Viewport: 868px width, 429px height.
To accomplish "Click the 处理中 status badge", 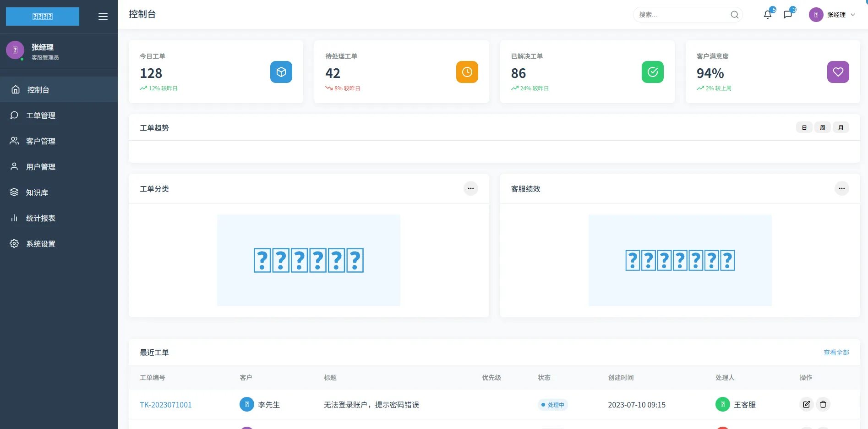I will click(553, 405).
